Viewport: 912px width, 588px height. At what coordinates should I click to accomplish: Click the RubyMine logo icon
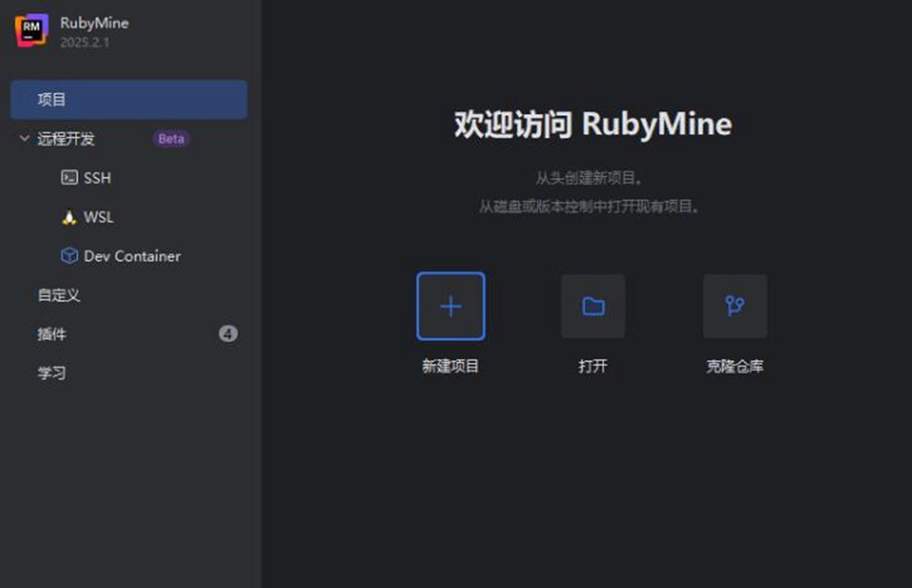(32, 31)
